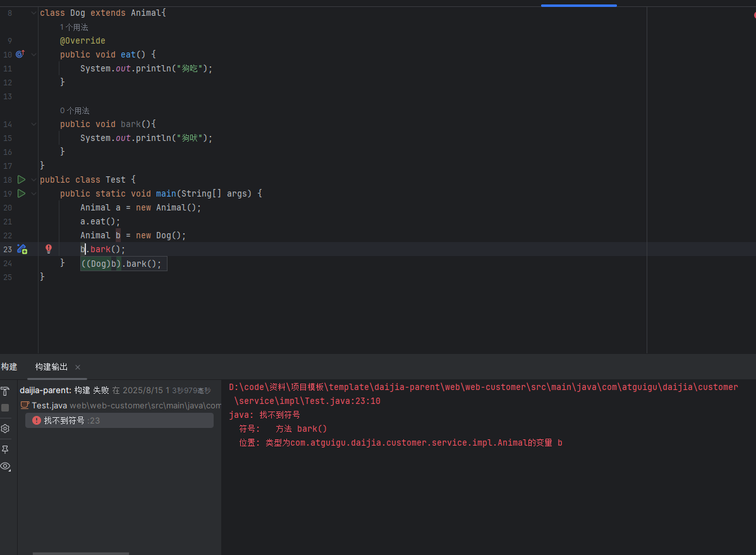Collapse the main method fold arrow on line 19
This screenshot has width=756, height=555.
(34, 194)
